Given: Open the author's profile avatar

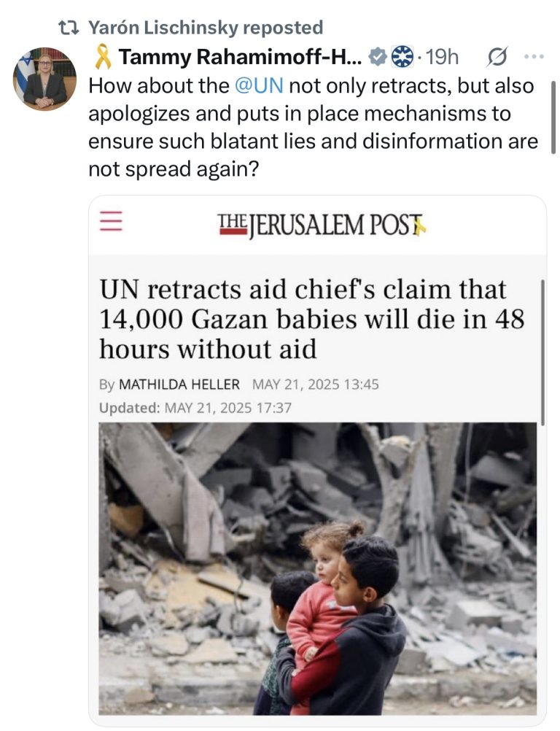Looking at the screenshot, I should 44,79.
